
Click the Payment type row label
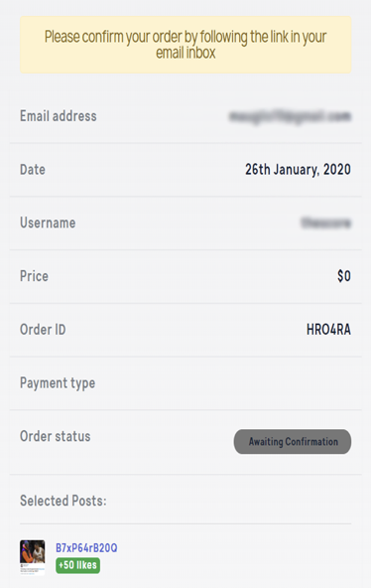pos(58,383)
